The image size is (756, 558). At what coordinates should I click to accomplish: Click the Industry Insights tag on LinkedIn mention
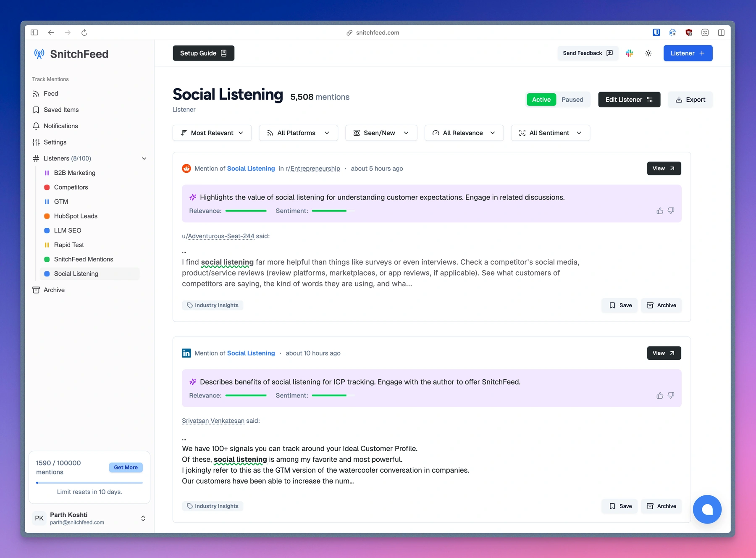(x=213, y=506)
